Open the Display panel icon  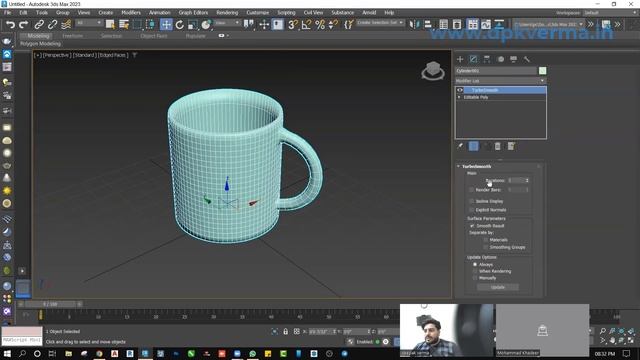513,60
